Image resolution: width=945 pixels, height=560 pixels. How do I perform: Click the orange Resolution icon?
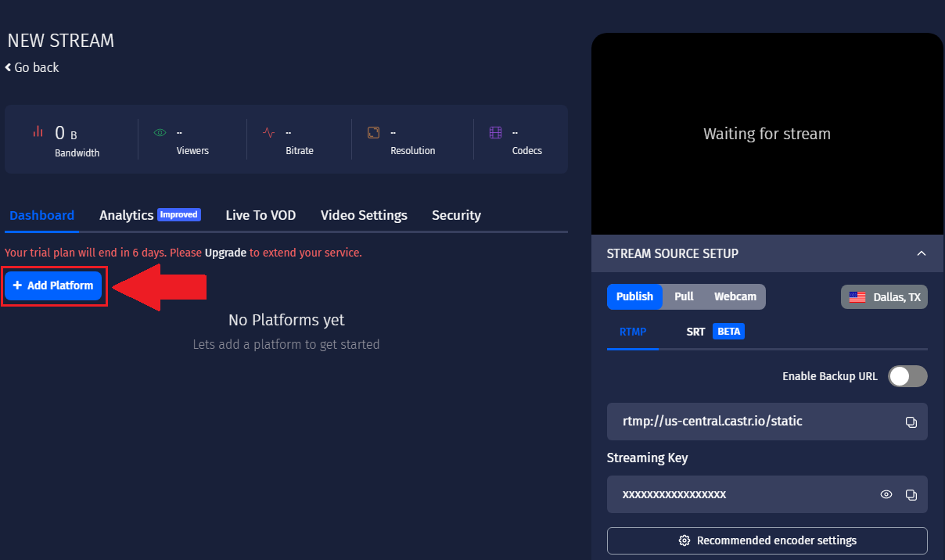coord(373,132)
